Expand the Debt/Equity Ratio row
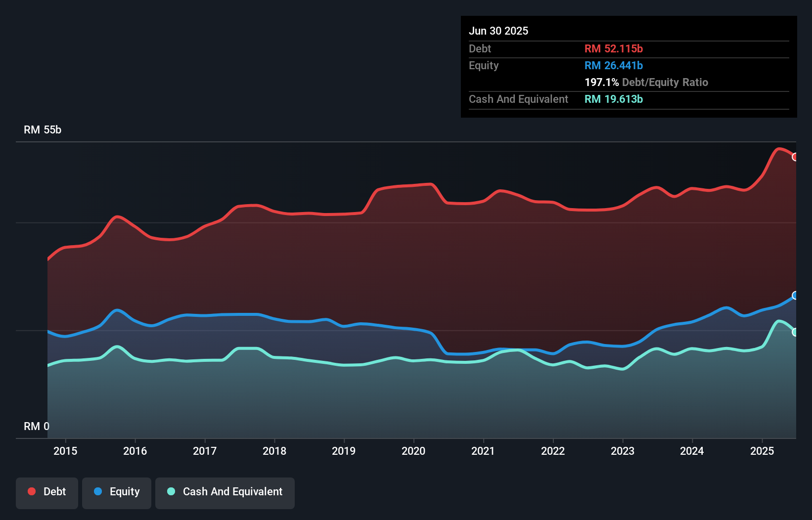 (x=646, y=82)
